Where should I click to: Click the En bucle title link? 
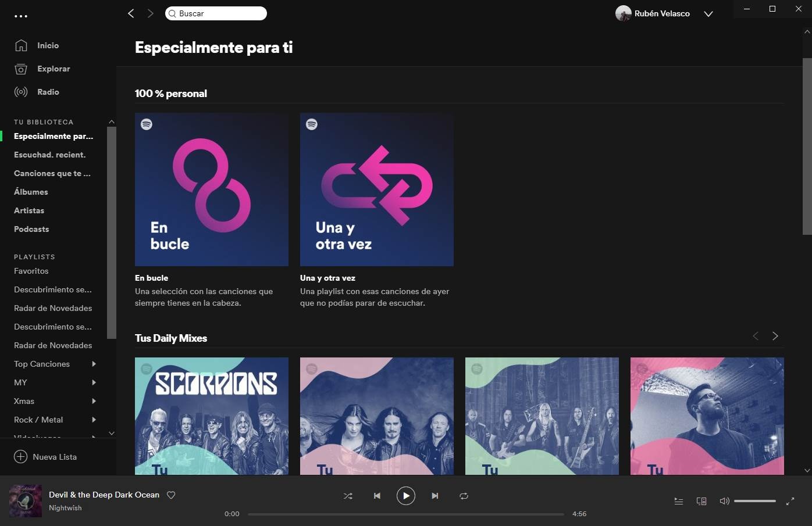[151, 278]
